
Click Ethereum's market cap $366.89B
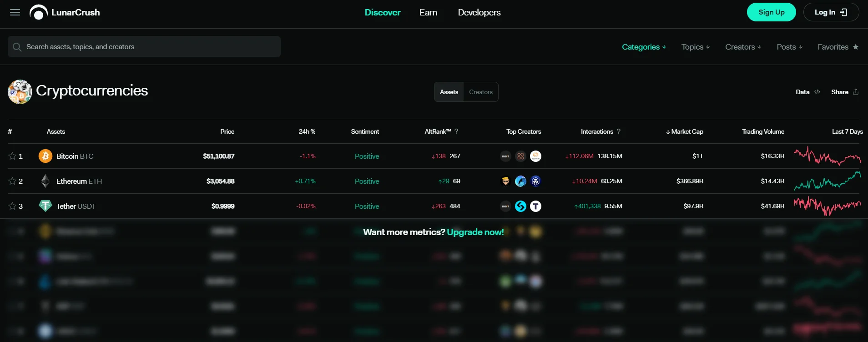point(690,181)
